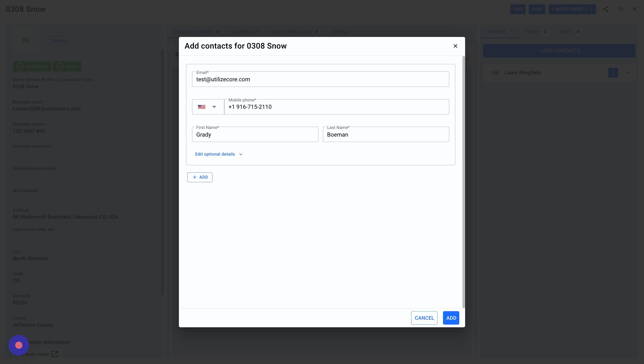Expand the Edit optional details section
This screenshot has width=644, height=364.
219,154
